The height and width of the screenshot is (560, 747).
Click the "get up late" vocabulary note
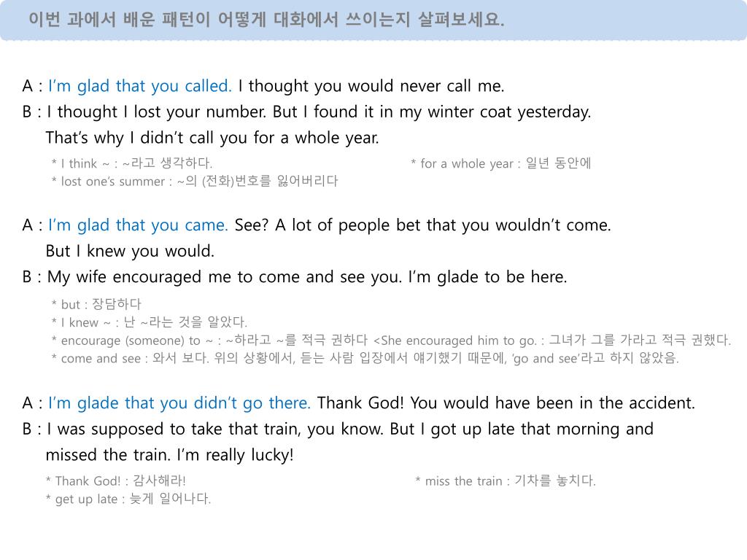(x=128, y=499)
